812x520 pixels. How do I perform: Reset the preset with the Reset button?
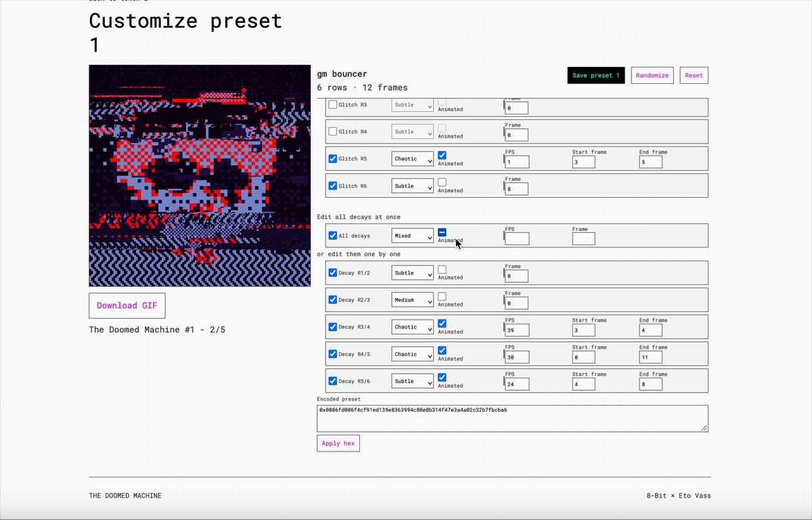[694, 75]
